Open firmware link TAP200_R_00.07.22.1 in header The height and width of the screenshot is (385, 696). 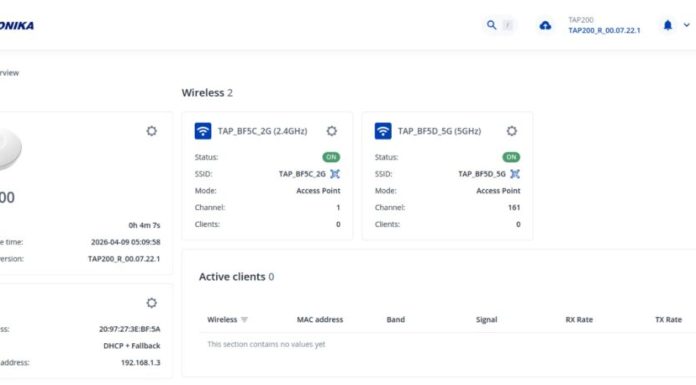[x=604, y=31]
